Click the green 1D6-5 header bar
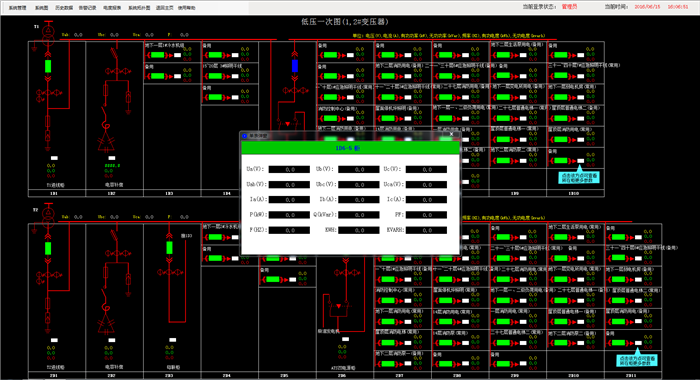Screen dimensions: 700x380 click(x=350, y=148)
